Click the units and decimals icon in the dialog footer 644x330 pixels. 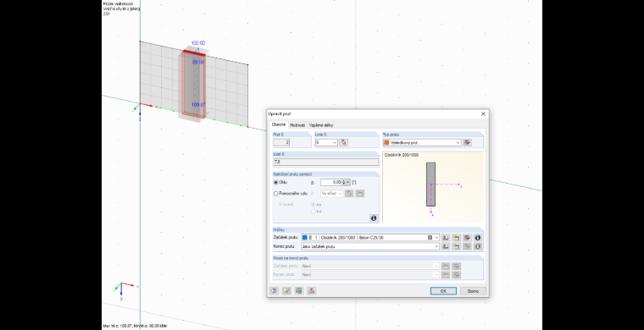299,290
